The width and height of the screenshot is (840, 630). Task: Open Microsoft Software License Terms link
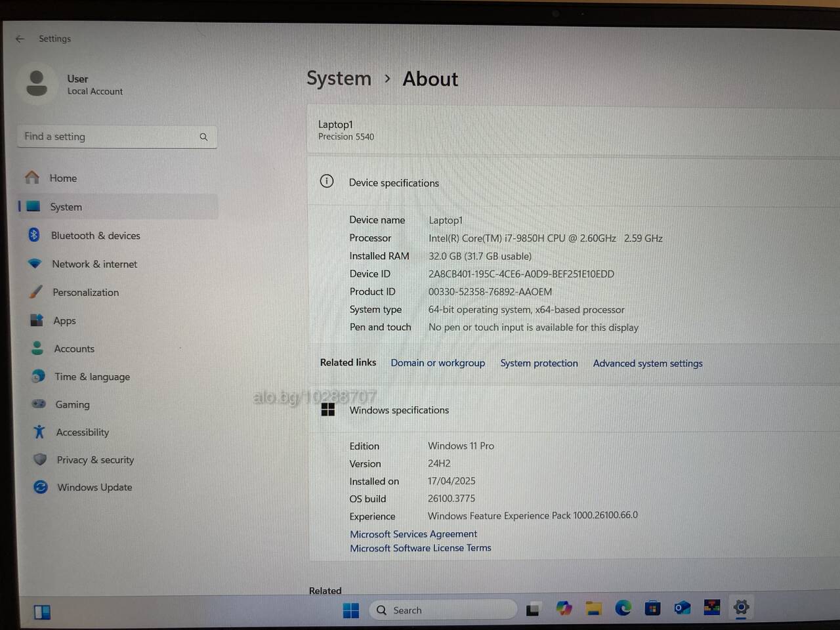(x=421, y=548)
